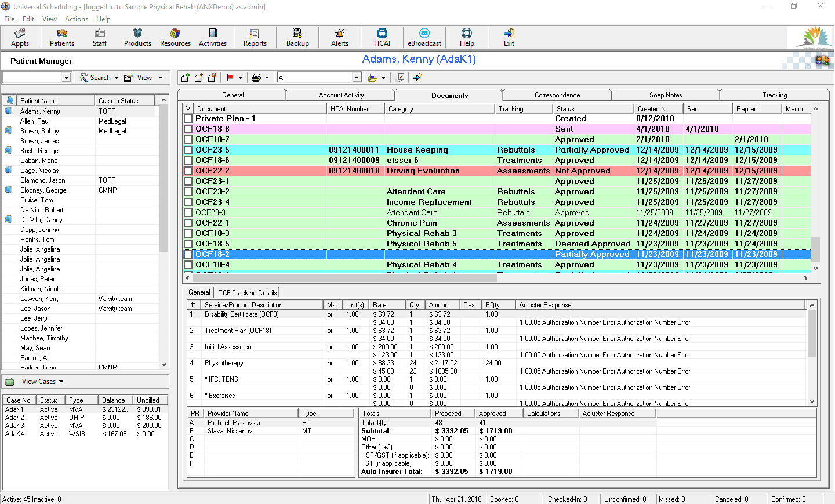This screenshot has width=835, height=504.
Task: Tick the checkbox beside OCF22-2 Driving Evaluation
Action: click(x=187, y=171)
